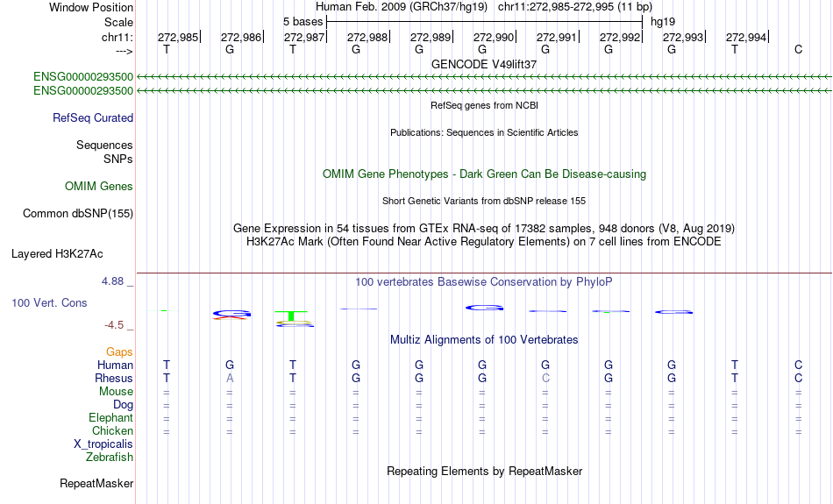This screenshot has height=504, width=833.
Task: Open the 100 Vert. Cons track label
Action: coord(49,302)
